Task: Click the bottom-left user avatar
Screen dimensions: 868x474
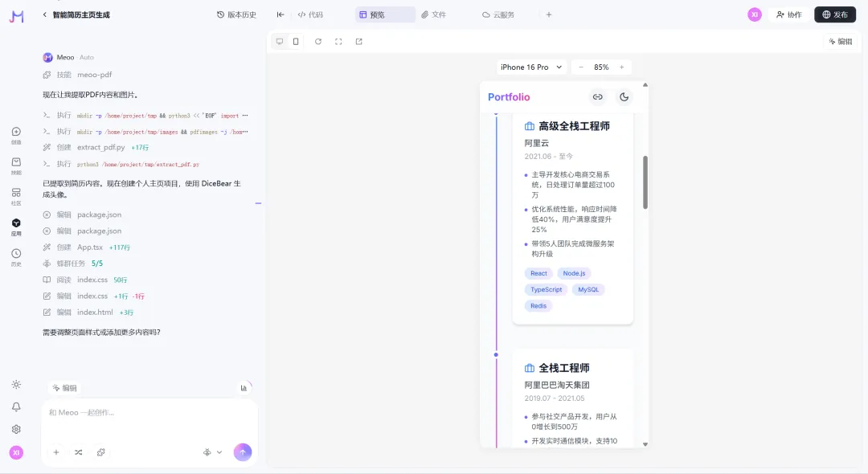Action: coord(16,452)
